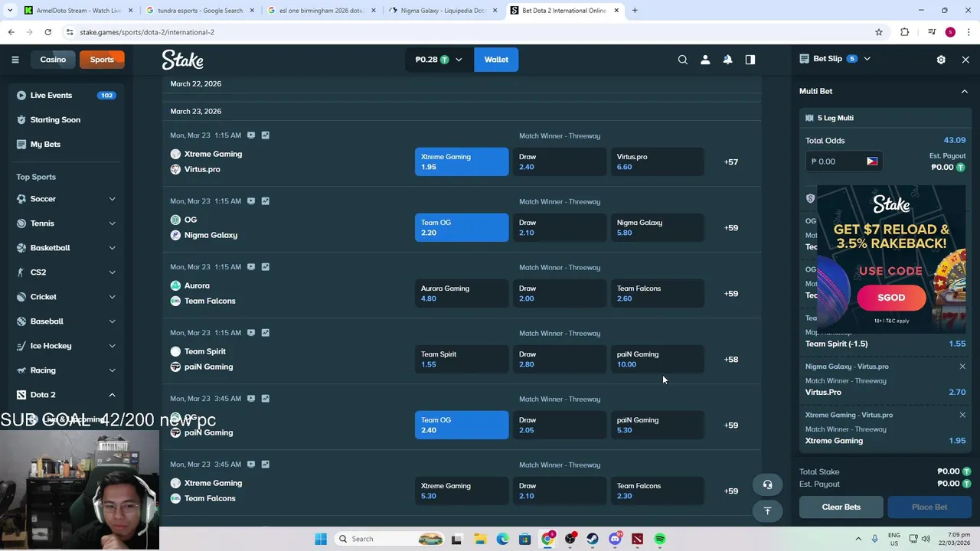Open +57 more markets for Xtreme Gaming vs Virtus.pro
This screenshot has height=551, width=980.
[x=731, y=161]
